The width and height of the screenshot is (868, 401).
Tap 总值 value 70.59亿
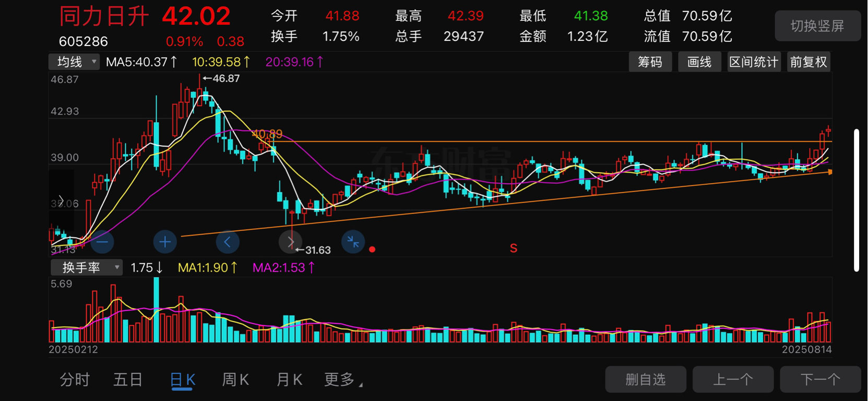point(707,16)
